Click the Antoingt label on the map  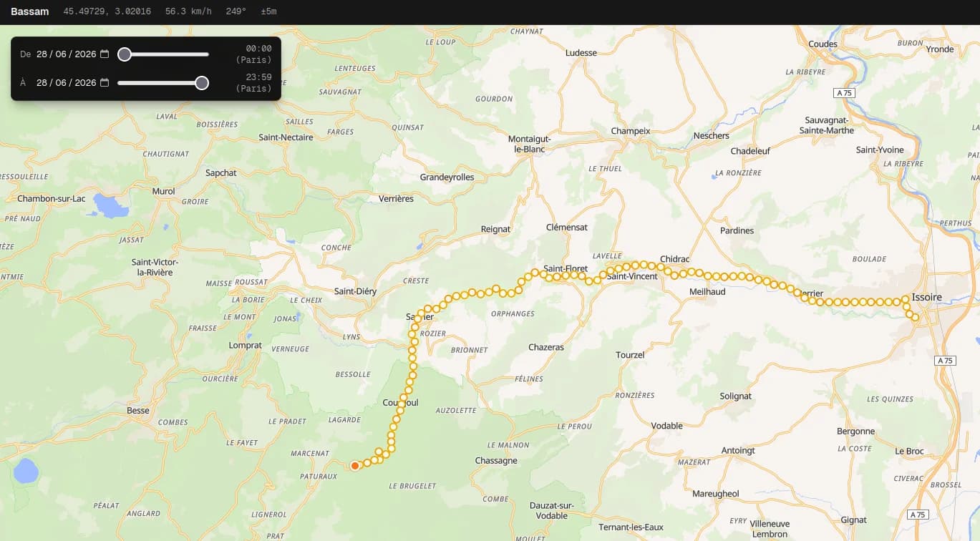point(738,451)
